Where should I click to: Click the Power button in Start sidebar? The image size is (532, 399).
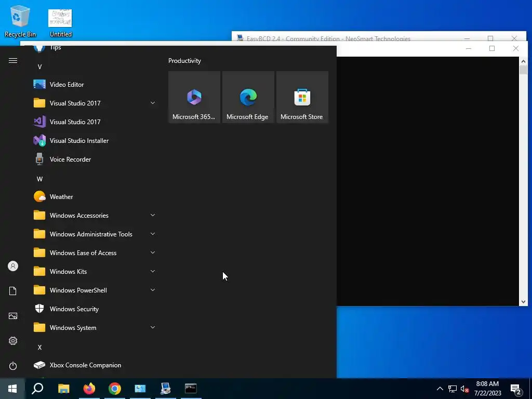click(13, 366)
